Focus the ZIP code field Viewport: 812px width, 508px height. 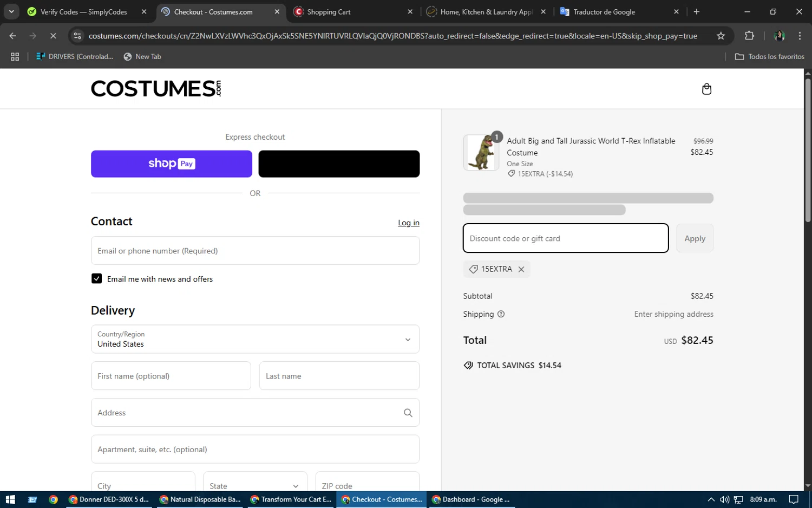(368, 482)
